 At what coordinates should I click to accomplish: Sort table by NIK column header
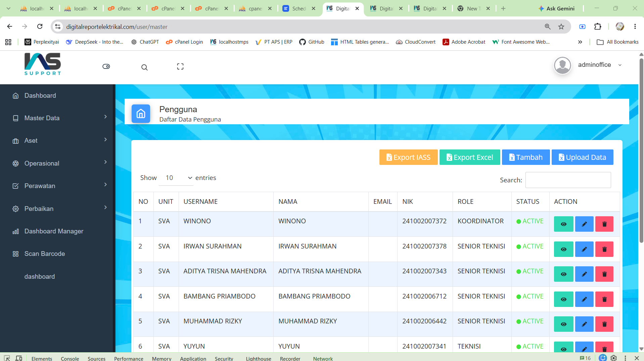425,201
